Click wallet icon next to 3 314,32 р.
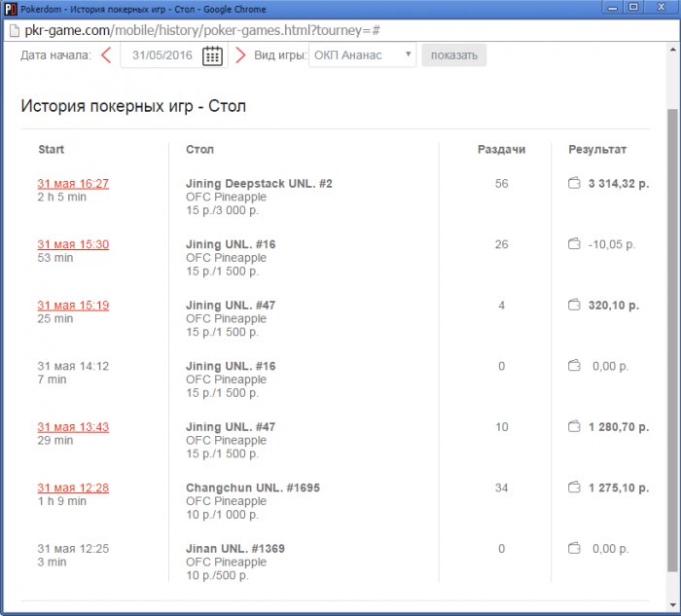 [x=574, y=183]
